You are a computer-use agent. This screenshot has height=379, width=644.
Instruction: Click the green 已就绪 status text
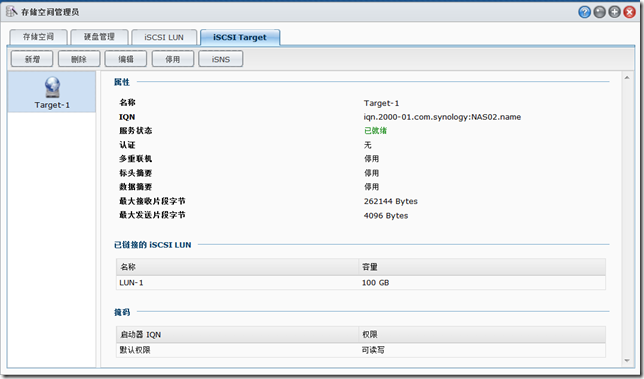pos(375,131)
